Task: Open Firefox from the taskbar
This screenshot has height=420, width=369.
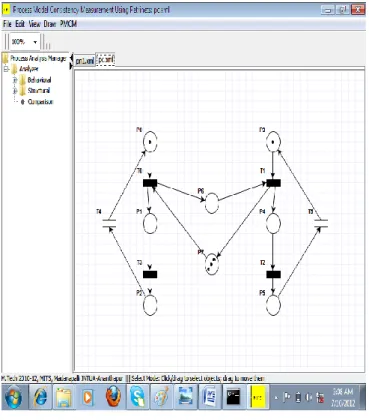Action: pyautogui.click(x=113, y=397)
